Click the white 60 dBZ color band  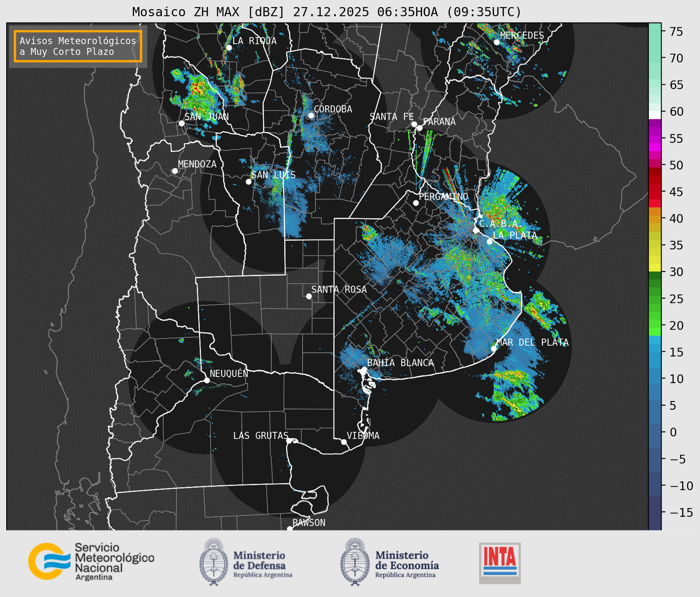point(655,115)
